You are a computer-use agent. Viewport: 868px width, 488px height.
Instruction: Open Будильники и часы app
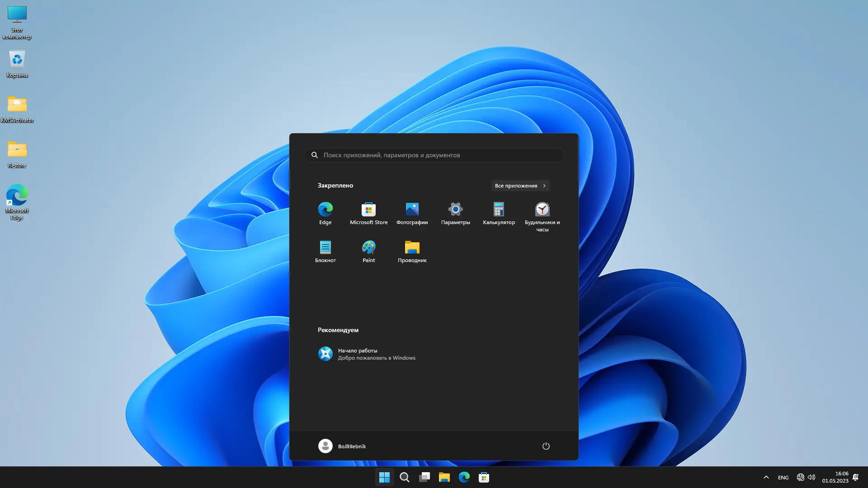click(x=542, y=216)
